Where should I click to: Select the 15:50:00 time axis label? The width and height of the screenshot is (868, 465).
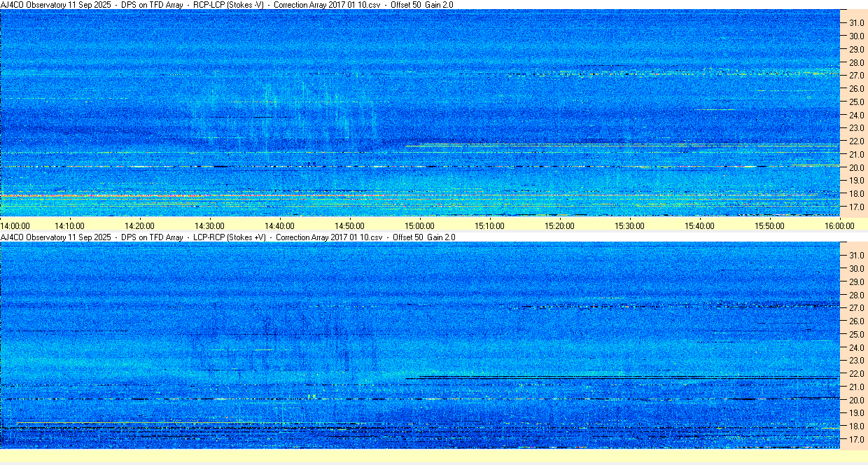coord(770,225)
